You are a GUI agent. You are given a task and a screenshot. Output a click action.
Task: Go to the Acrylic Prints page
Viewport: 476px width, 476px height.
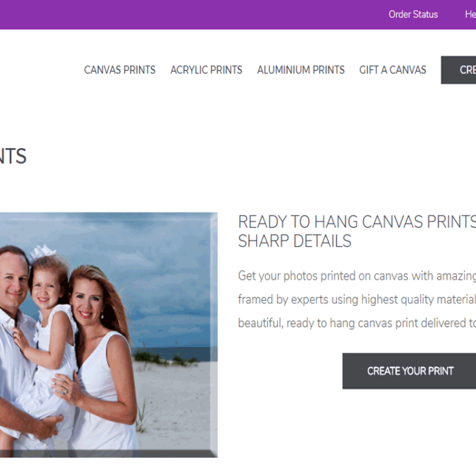tap(206, 70)
